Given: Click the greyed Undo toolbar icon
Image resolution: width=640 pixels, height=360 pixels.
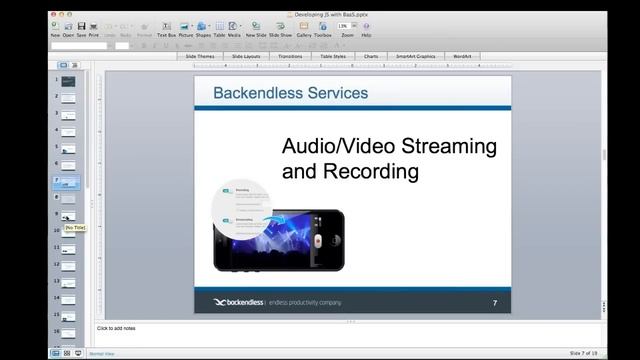Looking at the screenshot, I should click(109, 27).
